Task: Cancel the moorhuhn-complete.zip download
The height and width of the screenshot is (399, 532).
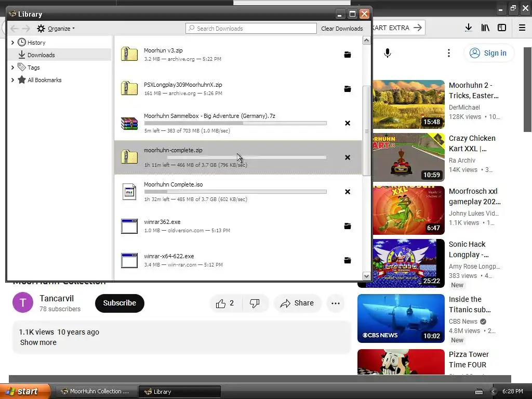Action: (x=348, y=157)
